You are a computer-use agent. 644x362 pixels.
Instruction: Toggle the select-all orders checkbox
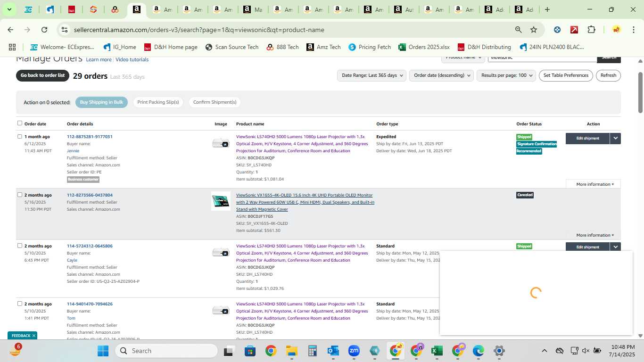click(x=20, y=123)
